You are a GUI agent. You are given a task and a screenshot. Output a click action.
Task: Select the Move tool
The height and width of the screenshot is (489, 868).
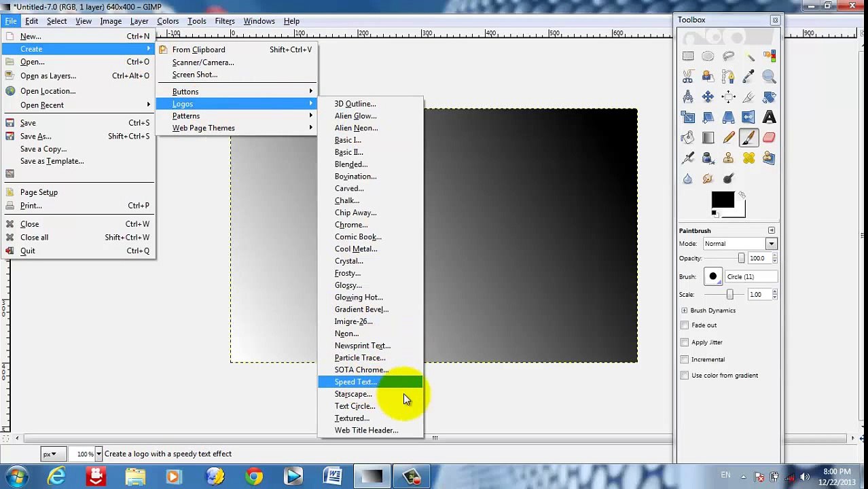click(708, 97)
